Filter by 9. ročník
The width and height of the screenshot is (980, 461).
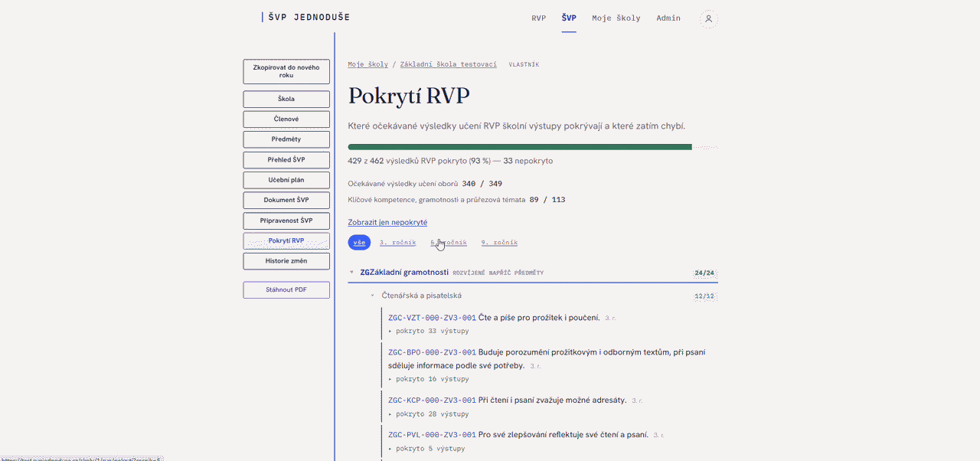click(499, 242)
